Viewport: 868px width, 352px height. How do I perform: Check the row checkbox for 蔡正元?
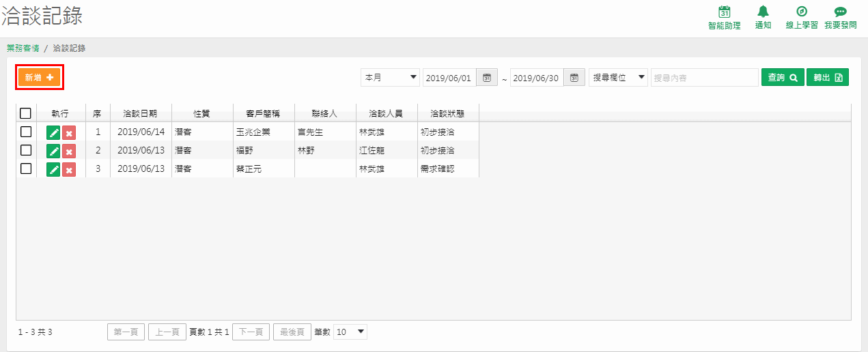(26, 168)
